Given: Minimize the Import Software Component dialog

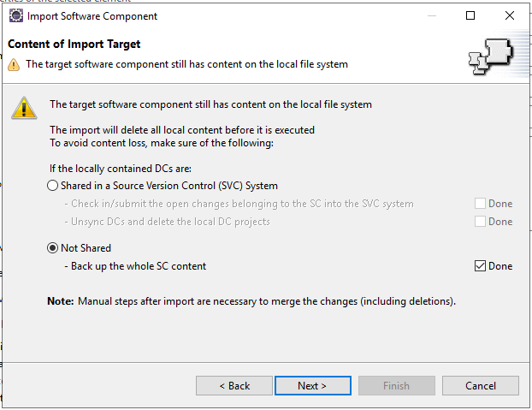Looking at the screenshot, I should pyautogui.click(x=432, y=15).
